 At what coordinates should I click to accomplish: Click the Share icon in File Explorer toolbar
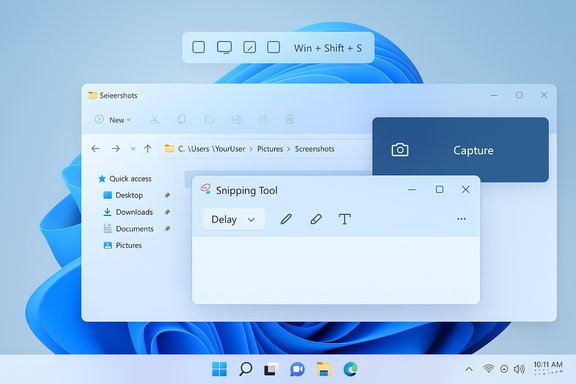(x=263, y=119)
